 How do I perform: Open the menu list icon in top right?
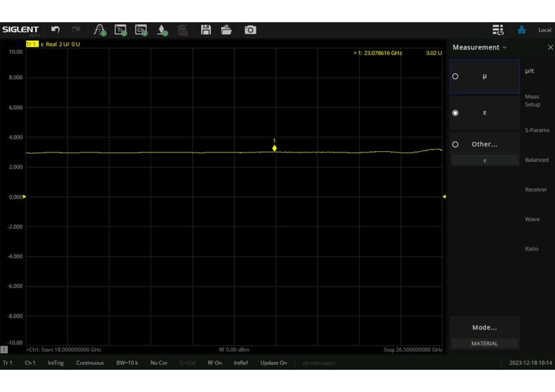pyautogui.click(x=498, y=30)
